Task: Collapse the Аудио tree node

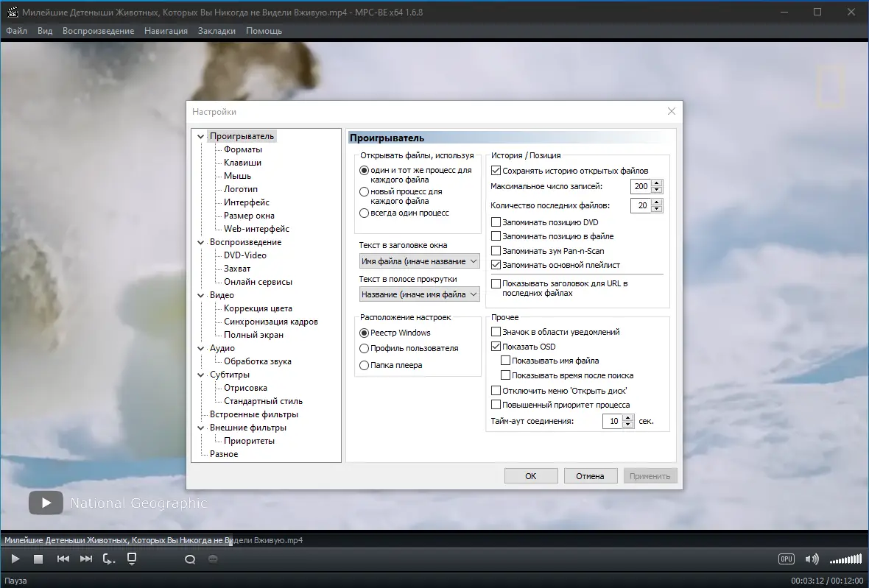Action: click(x=200, y=348)
